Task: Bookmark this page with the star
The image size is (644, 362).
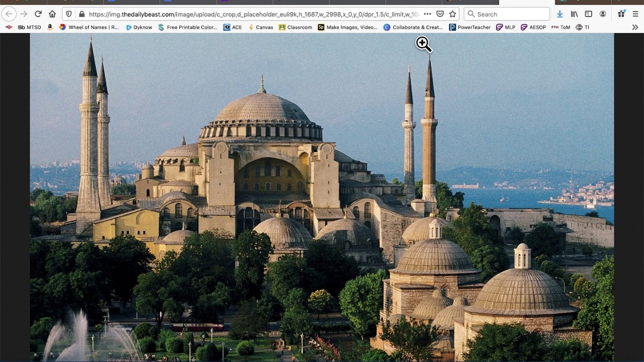Action: (x=452, y=14)
